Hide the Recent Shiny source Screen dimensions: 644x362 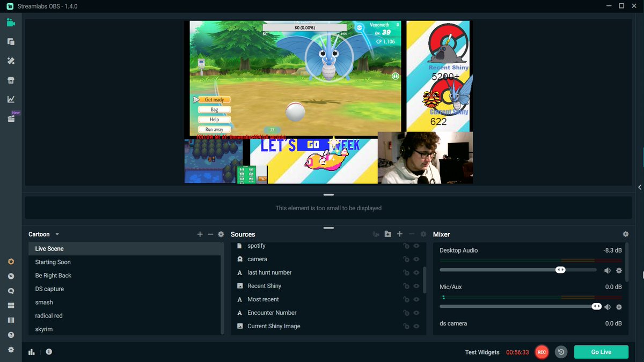click(415, 286)
